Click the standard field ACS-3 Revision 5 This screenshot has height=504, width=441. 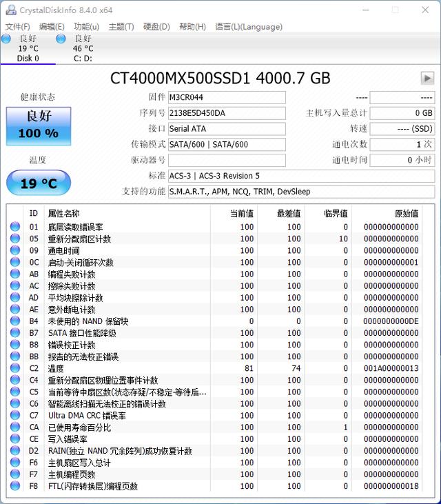(x=301, y=176)
